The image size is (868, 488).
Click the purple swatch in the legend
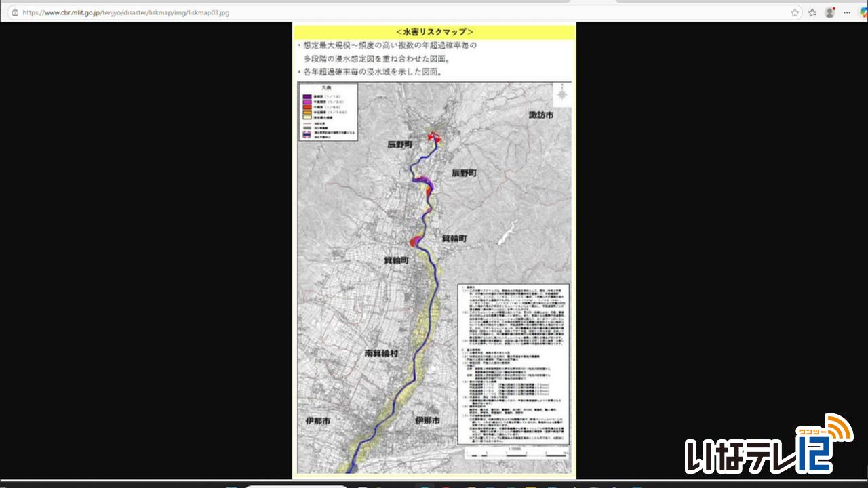307,97
